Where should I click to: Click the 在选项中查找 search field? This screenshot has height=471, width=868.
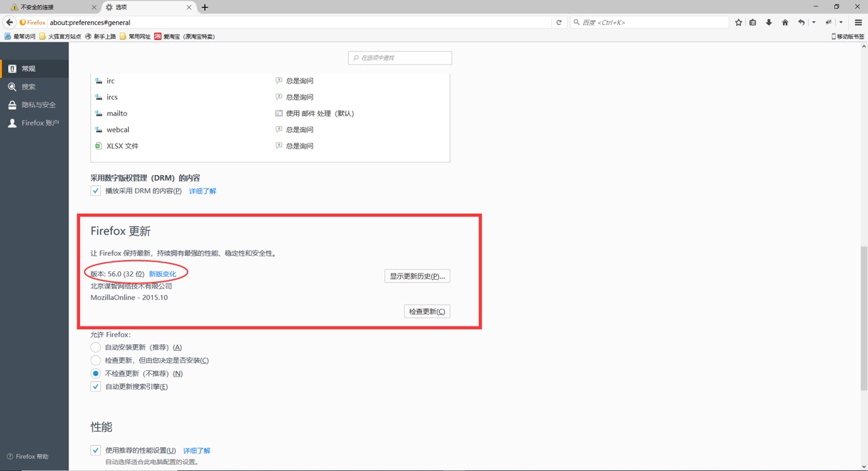click(x=400, y=58)
